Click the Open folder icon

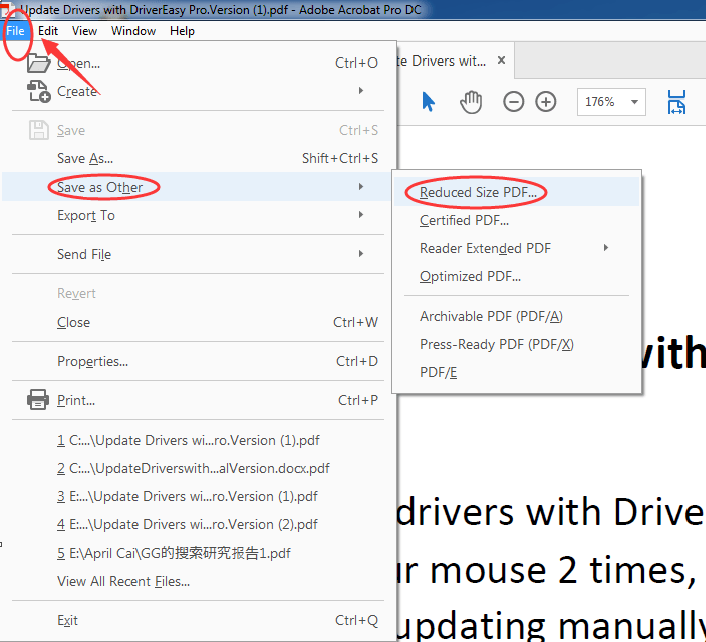click(x=38, y=63)
